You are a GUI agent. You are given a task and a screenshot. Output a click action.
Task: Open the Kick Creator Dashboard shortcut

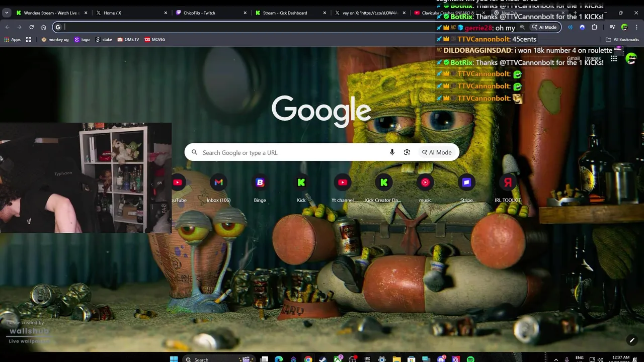point(383,189)
